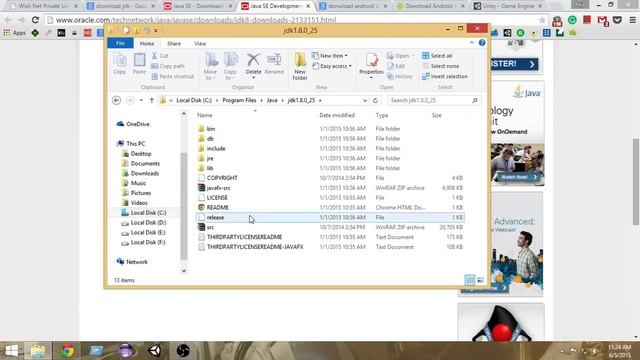Open Unity from the taskbar

[155, 351]
